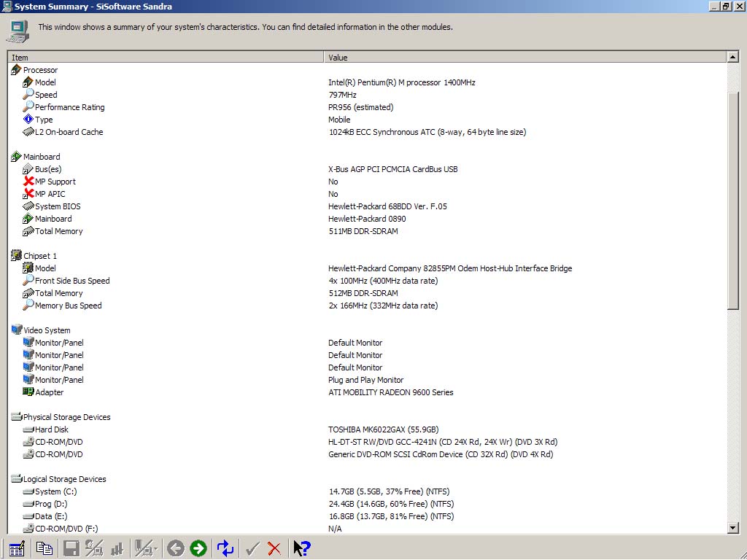
Task: Click the chip icon beside System BIOS
Action: (28, 206)
